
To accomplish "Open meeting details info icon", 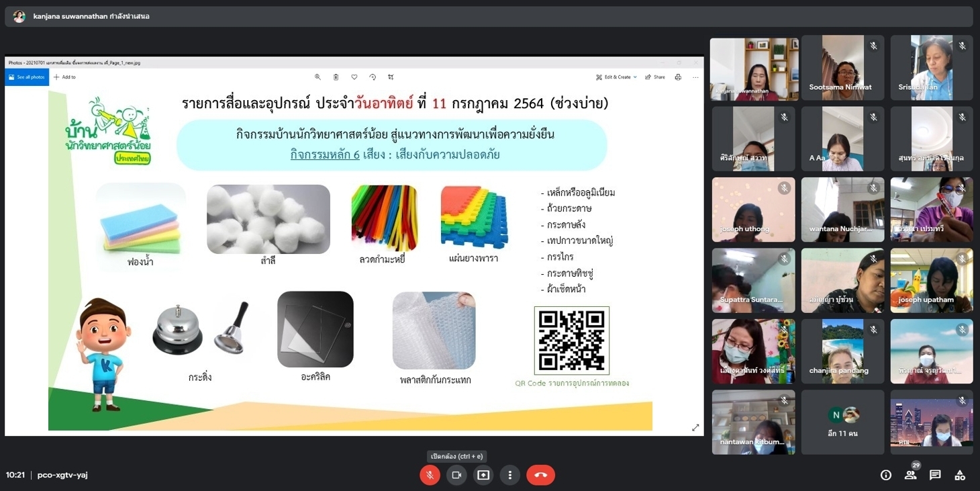I will point(886,475).
